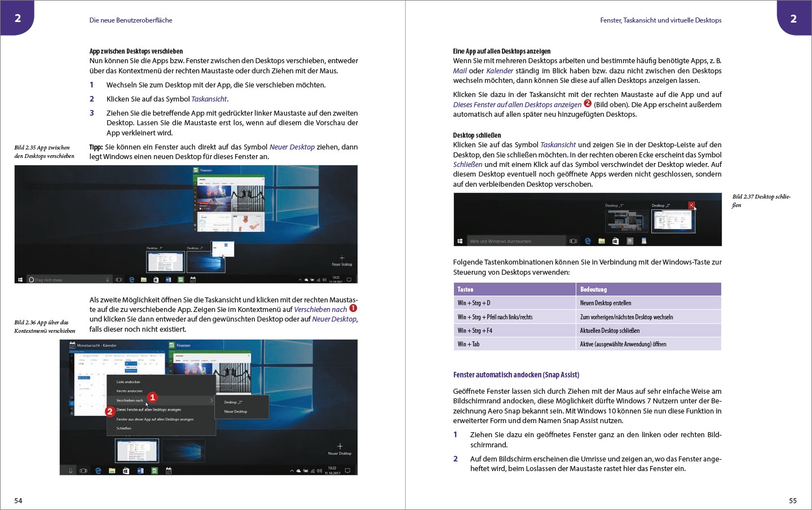Click 'Neuer Desktop' plus button in the Bild 2.35 screenshot

pyautogui.click(x=342, y=259)
